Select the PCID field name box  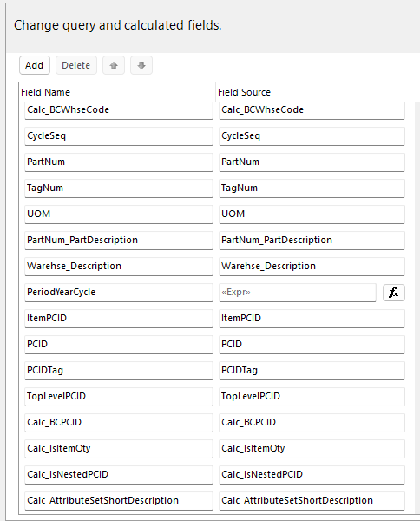[119, 345]
